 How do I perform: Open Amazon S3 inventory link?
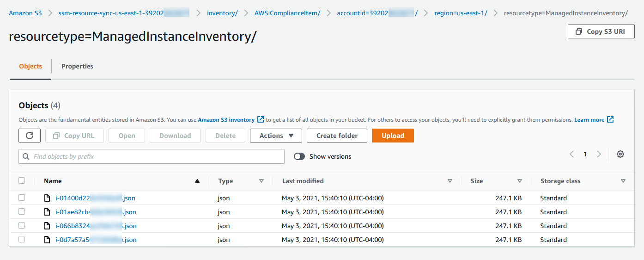[x=226, y=119]
